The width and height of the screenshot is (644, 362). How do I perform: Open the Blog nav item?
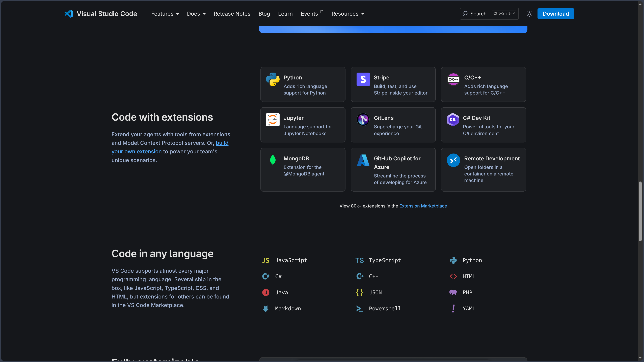[264, 14]
